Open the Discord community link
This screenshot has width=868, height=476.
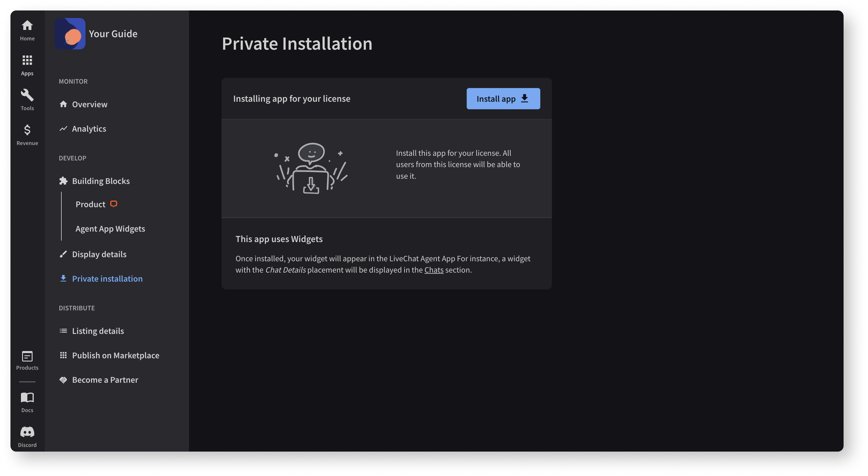(27, 435)
